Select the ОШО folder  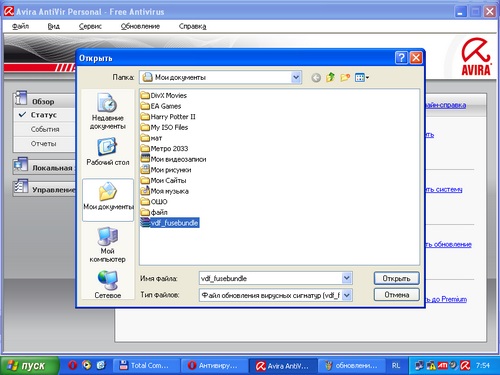point(154,202)
